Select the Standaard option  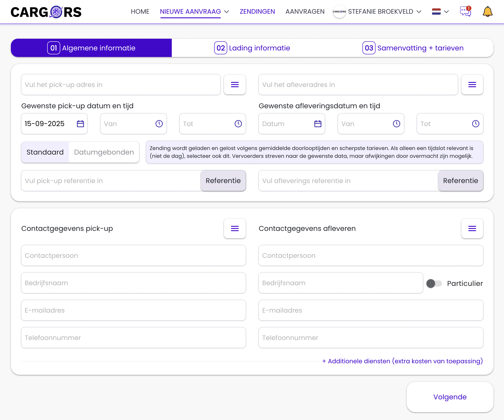pos(45,152)
